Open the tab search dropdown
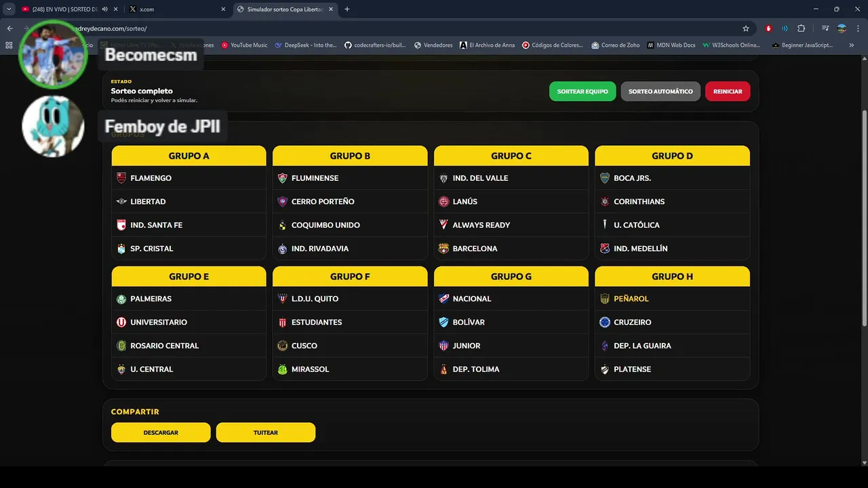 (9, 9)
